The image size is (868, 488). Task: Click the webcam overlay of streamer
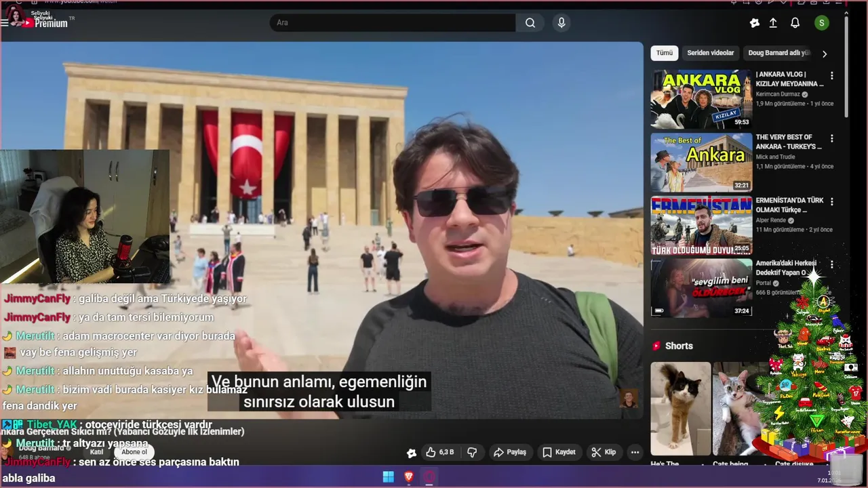coord(85,216)
